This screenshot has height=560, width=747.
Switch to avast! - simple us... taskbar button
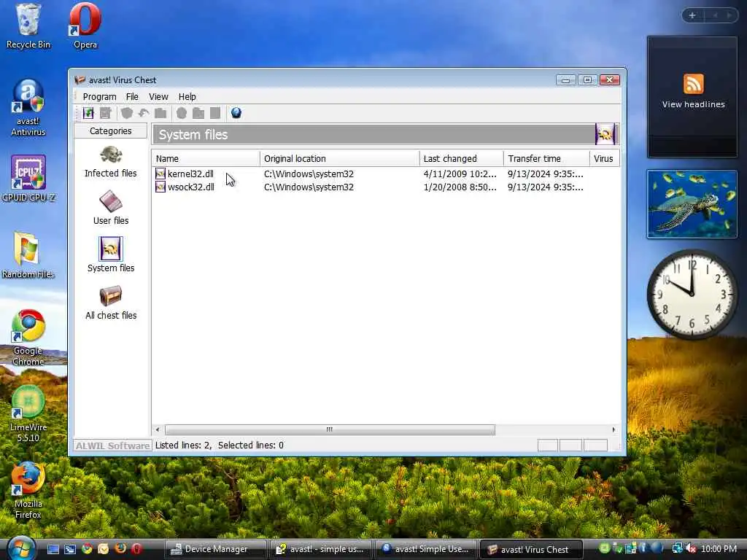[x=321, y=549]
